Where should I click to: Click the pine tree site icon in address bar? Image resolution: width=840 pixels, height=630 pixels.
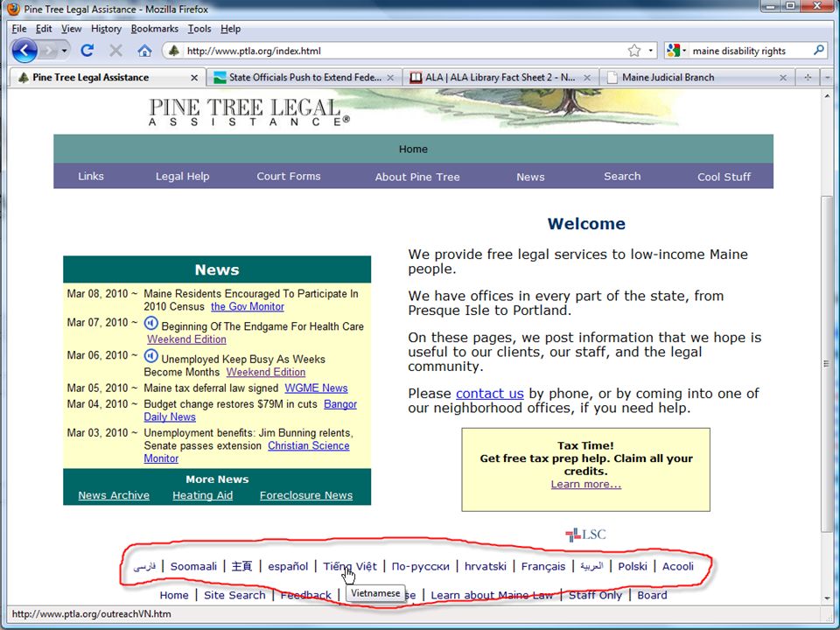pos(173,51)
